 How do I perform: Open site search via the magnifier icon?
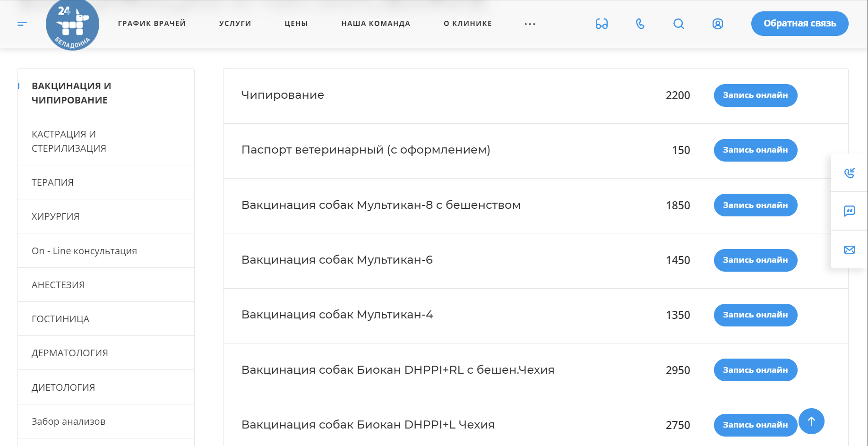[x=679, y=24]
